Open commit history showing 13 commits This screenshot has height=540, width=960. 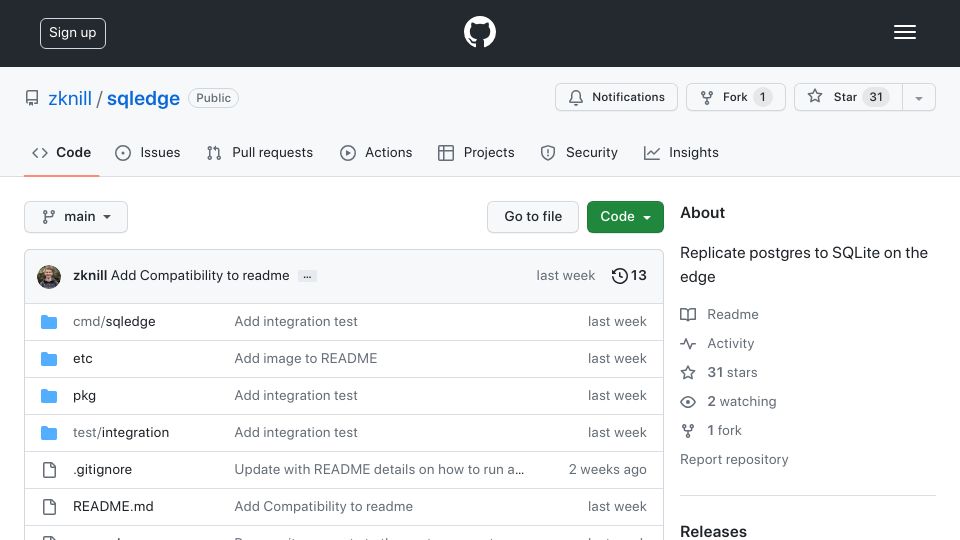click(x=629, y=276)
